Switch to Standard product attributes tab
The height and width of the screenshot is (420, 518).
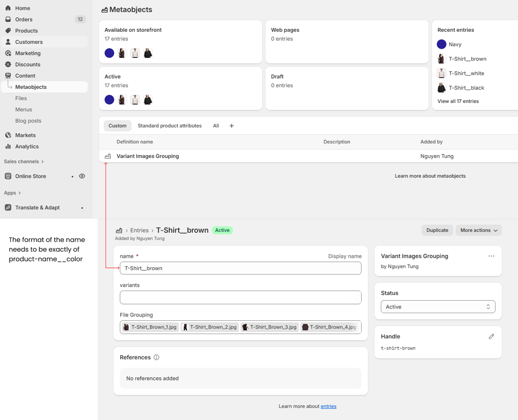click(x=169, y=126)
